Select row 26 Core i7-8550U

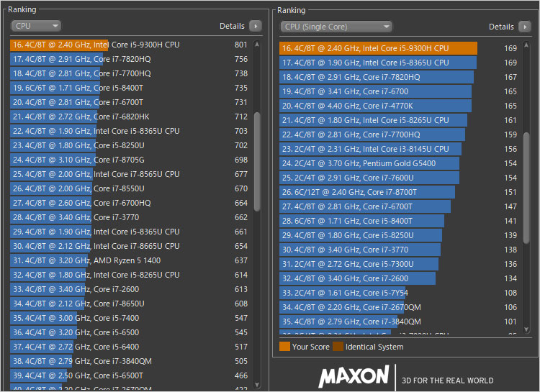click(130, 188)
